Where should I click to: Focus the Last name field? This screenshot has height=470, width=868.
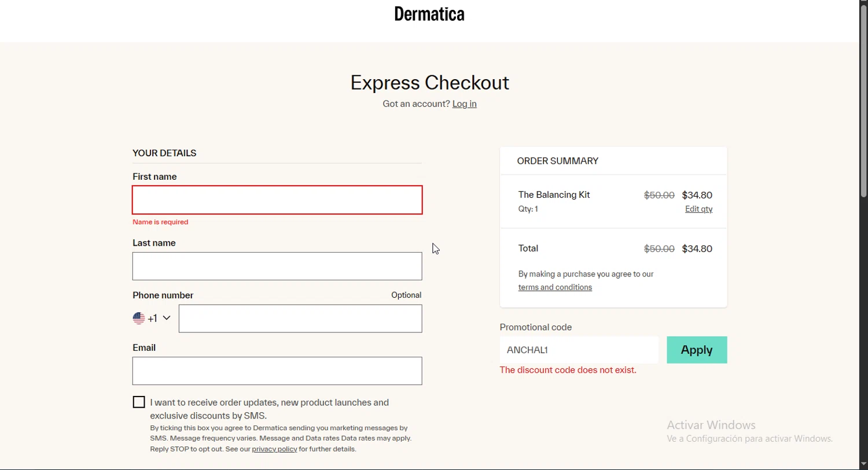coord(277,267)
